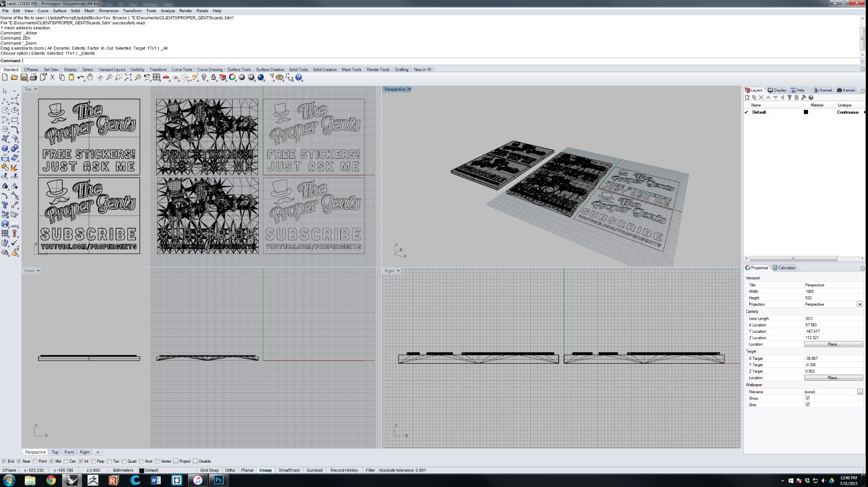Viewport: 868px width, 487px height.
Task: Enable the Point osnap checkbox
Action: tap(35, 461)
